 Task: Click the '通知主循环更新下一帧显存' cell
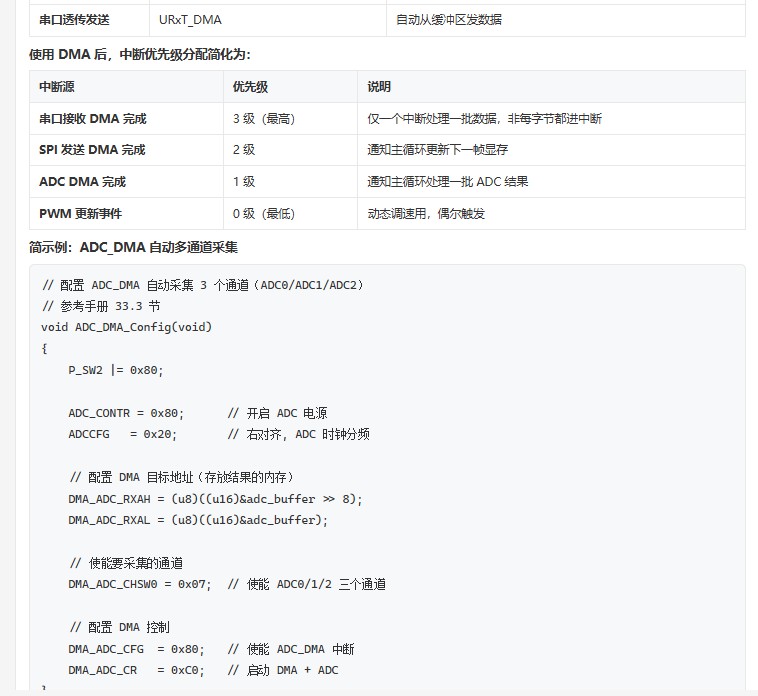(x=551, y=150)
